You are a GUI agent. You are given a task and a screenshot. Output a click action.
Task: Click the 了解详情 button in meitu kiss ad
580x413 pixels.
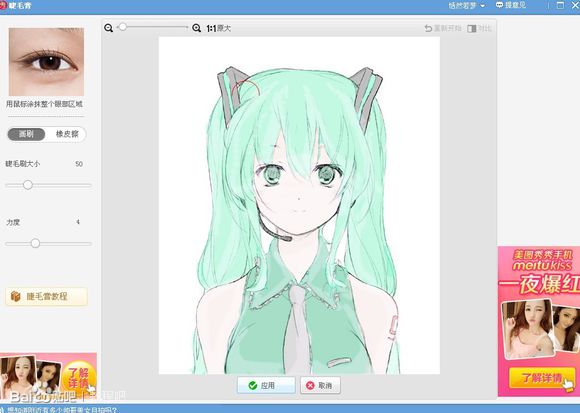541,378
